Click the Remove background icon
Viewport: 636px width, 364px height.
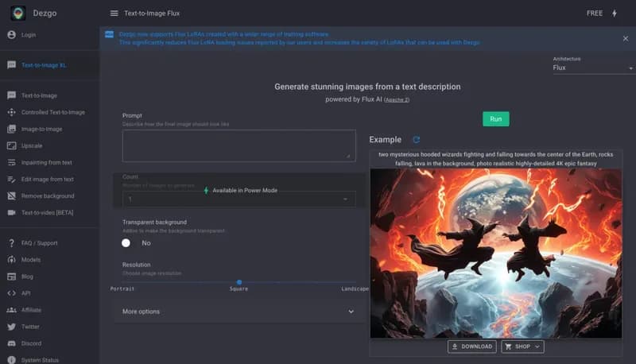[x=11, y=196]
